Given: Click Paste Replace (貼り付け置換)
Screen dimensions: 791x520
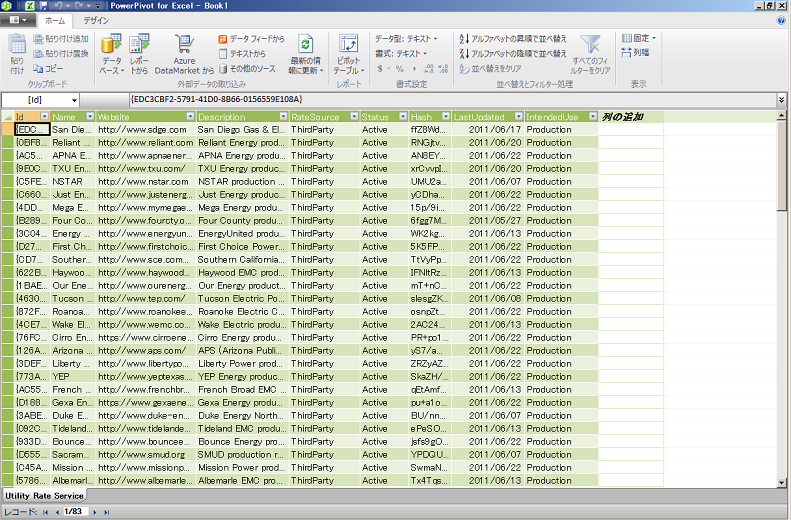Looking at the screenshot, I should point(61,53).
